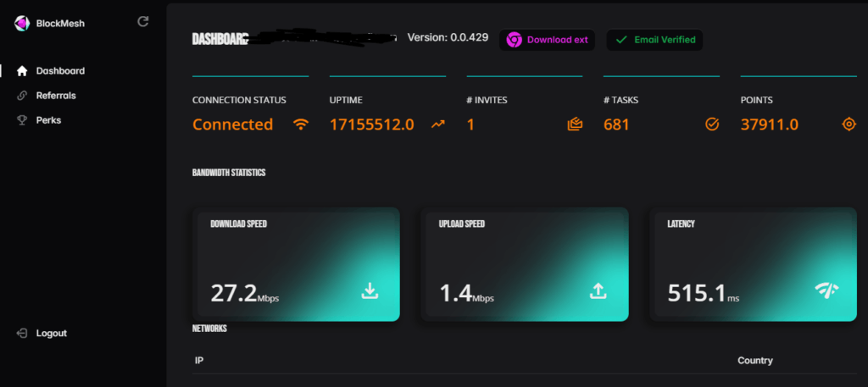Image resolution: width=868 pixels, height=387 pixels.
Task: Click the home icon next to Dashboard
Action: tap(22, 71)
